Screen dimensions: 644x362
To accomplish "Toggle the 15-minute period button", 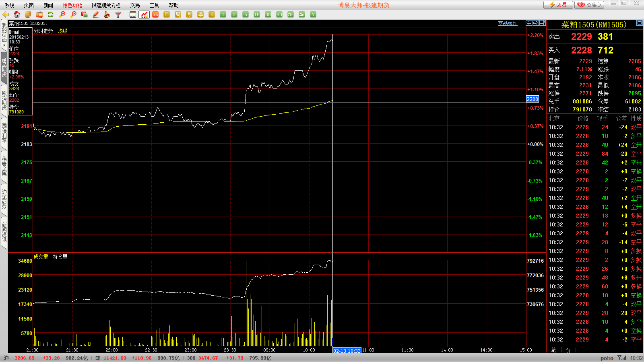I will pos(257,14).
